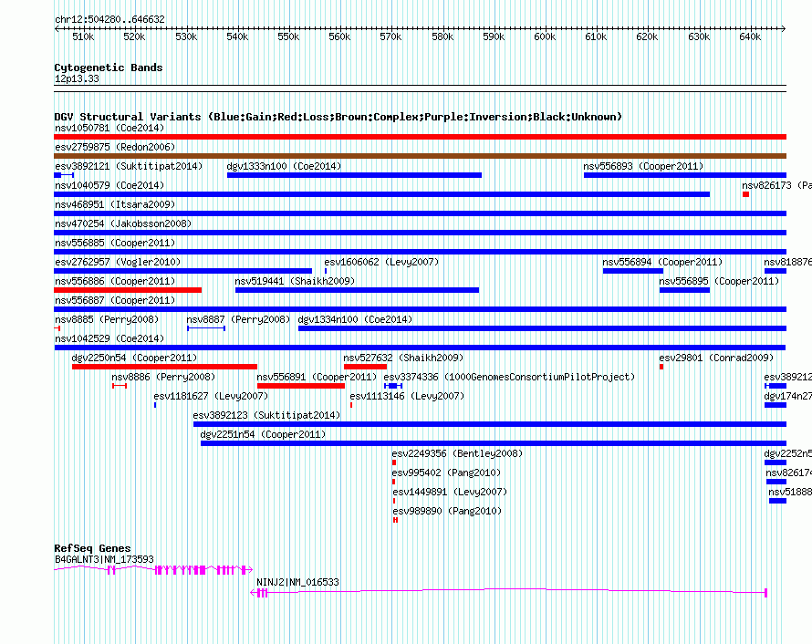Select the nsv826173 small red feature
Image resolution: width=812 pixels, height=644 pixels.
click(x=745, y=194)
